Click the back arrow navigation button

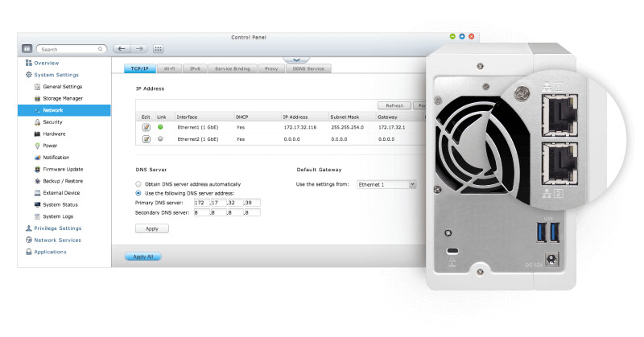tap(120, 49)
